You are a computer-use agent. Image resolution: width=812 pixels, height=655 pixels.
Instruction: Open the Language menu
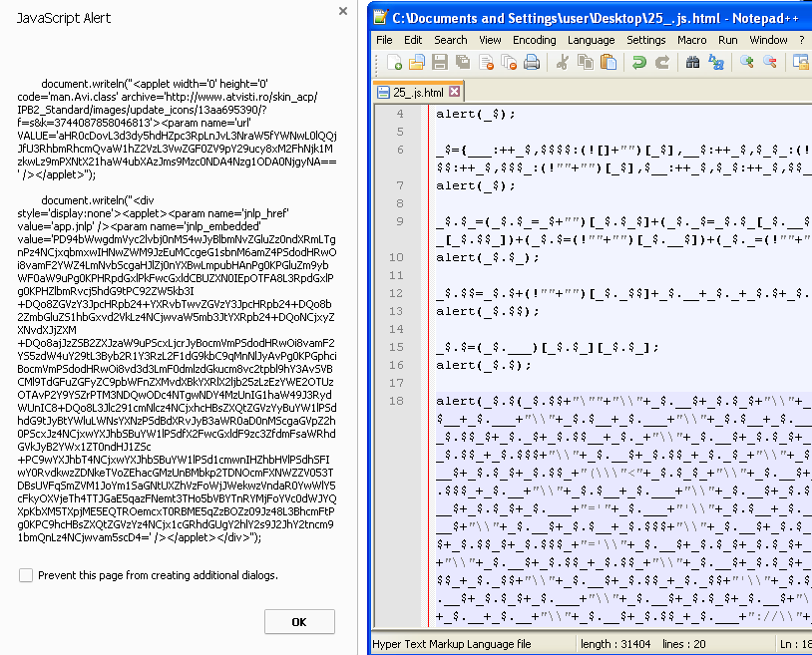tap(591, 40)
